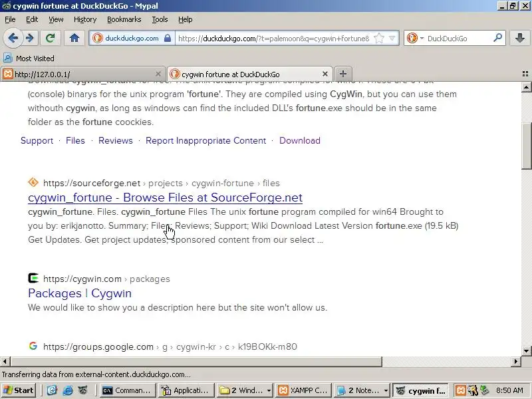Close the http://127.0.0.1/ tab
This screenshot has height=399, width=532.
click(158, 74)
